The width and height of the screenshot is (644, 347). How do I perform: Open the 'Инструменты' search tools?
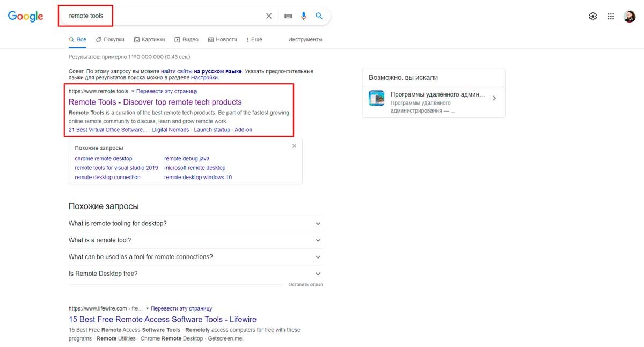(305, 39)
